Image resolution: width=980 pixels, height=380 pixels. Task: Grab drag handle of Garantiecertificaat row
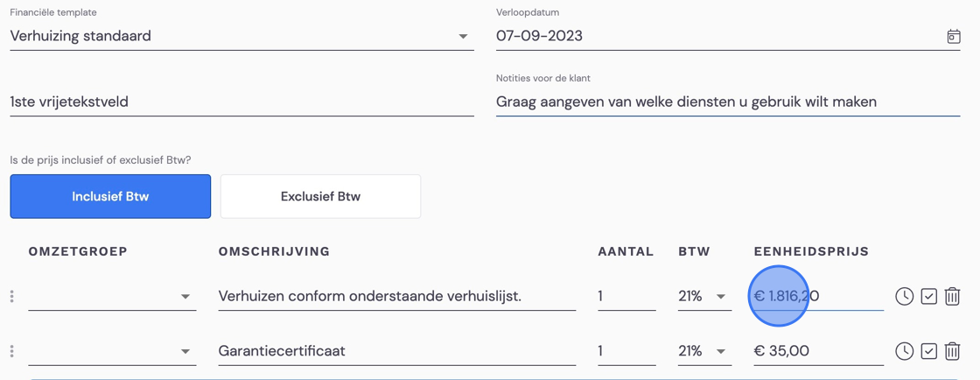tap(12, 351)
